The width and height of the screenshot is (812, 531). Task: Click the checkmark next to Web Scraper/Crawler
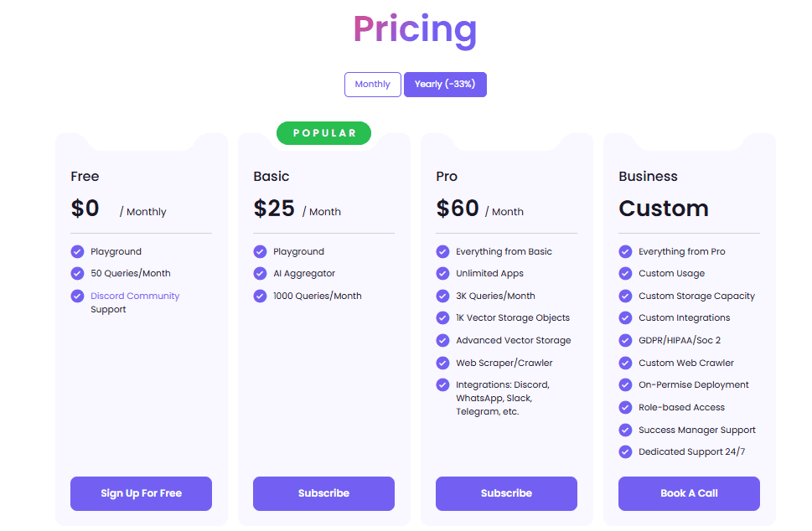[x=443, y=363]
